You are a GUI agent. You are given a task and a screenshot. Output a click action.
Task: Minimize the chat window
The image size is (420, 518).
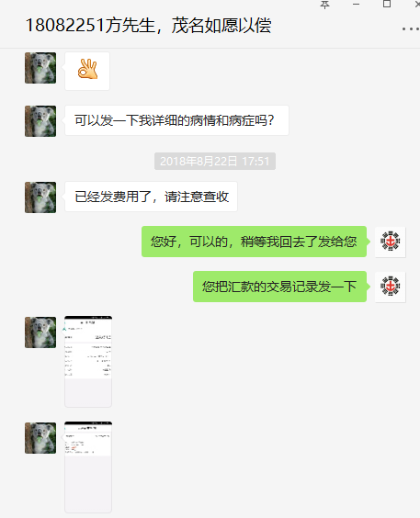356,5
